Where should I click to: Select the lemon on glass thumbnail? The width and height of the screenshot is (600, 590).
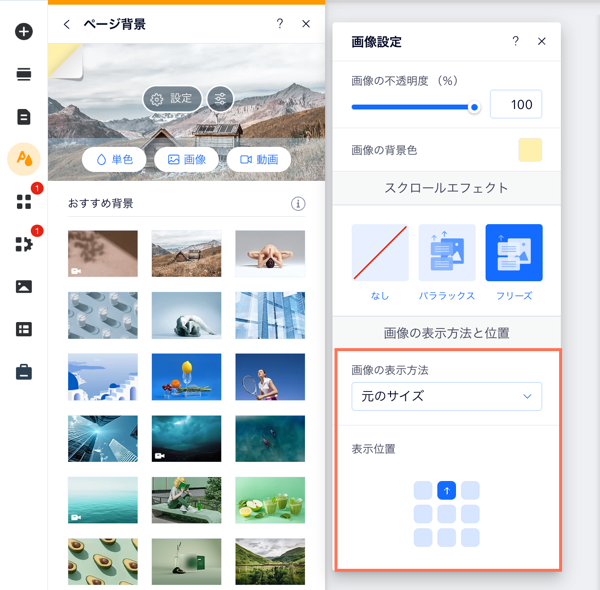tap(186, 377)
